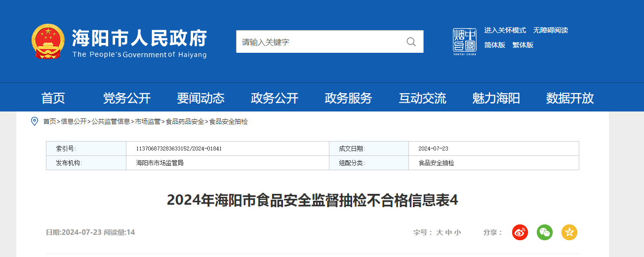
Task: Open the 互动交流 navigation item
Action: click(422, 98)
